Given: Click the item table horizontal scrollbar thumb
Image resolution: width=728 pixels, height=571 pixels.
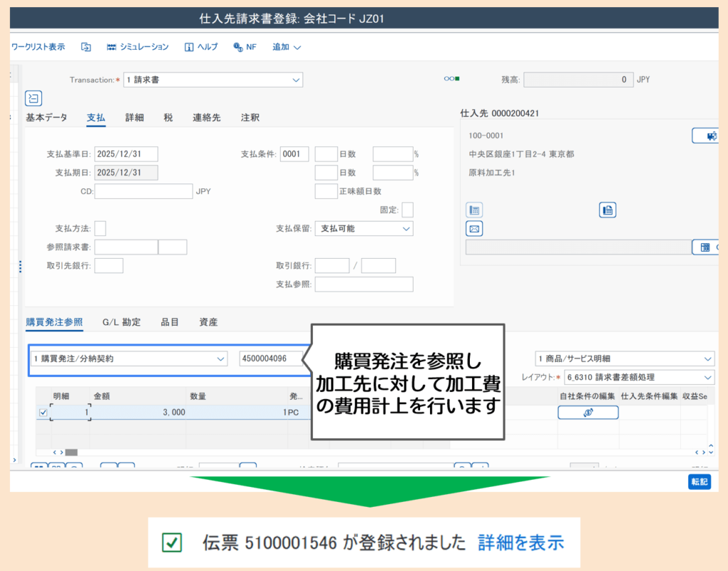Looking at the screenshot, I should (x=71, y=452).
